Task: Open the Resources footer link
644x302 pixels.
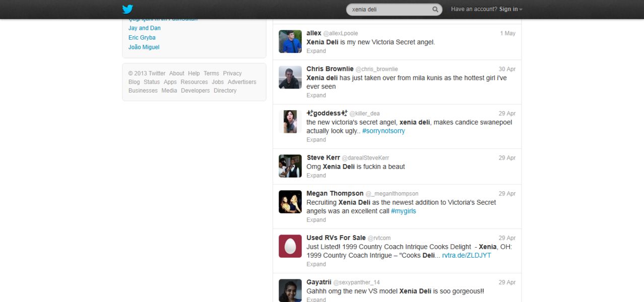Action: click(x=194, y=82)
